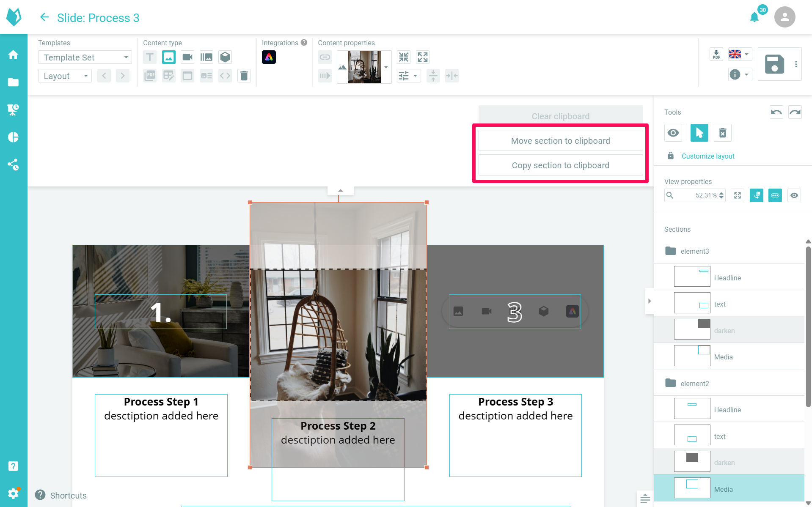Expand the language flag dropdown
812x507 pixels.
coord(740,54)
